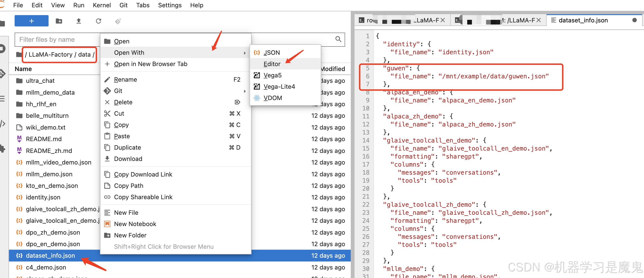This screenshot has height=278, width=644.
Task: Select Copy in the context menu
Action: (x=176, y=125)
